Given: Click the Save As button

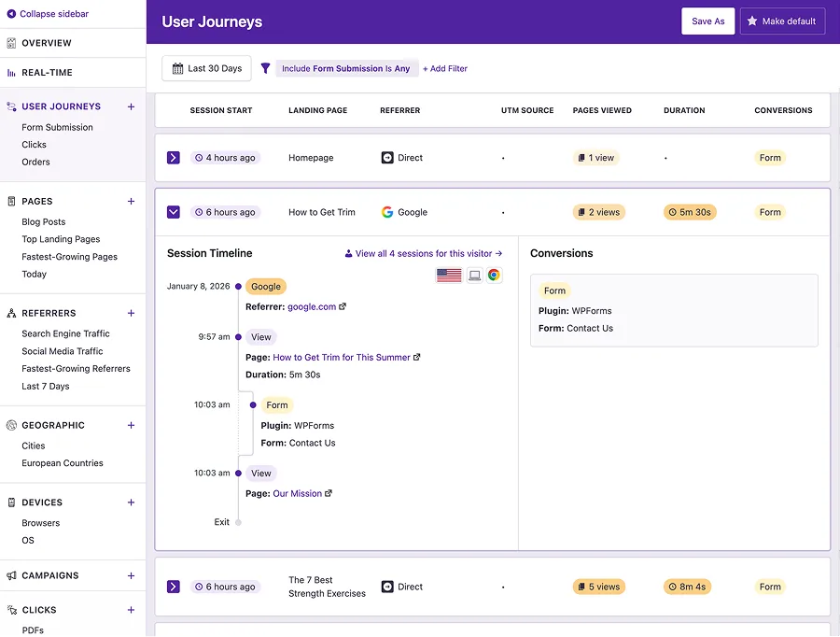Looking at the screenshot, I should point(707,21).
